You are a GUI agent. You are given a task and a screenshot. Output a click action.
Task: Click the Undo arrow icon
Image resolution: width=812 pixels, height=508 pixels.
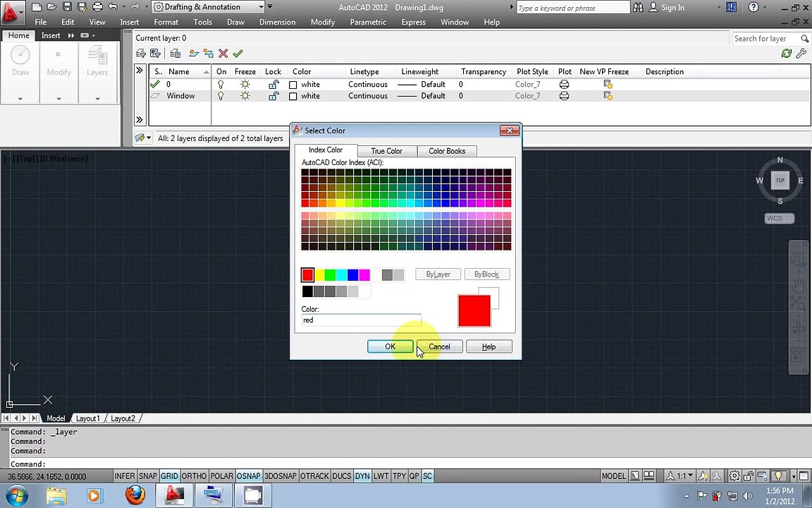point(112,7)
